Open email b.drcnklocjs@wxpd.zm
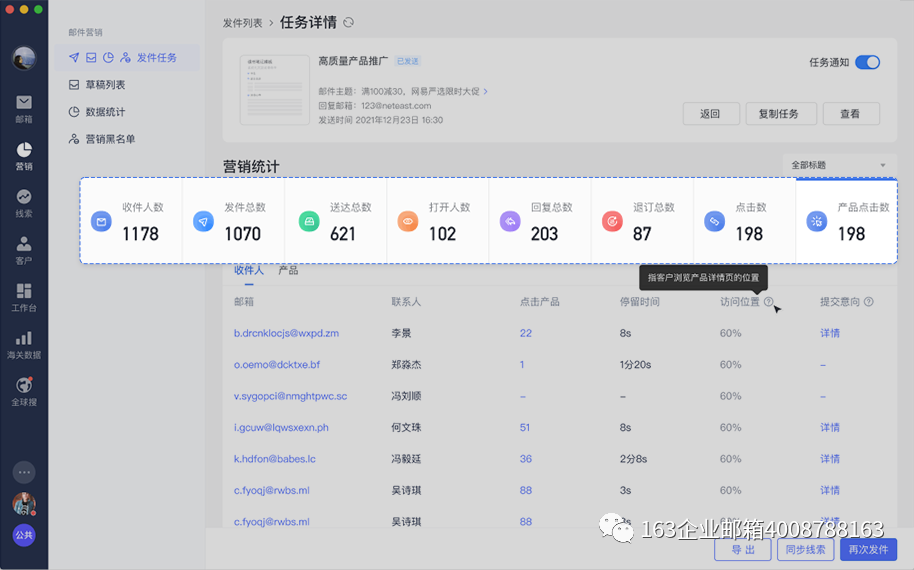914x570 pixels. (286, 333)
